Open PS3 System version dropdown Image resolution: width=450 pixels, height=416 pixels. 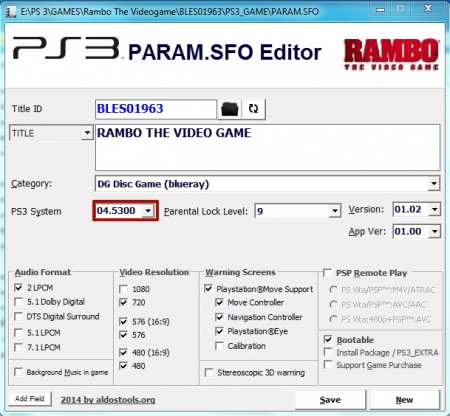(148, 211)
